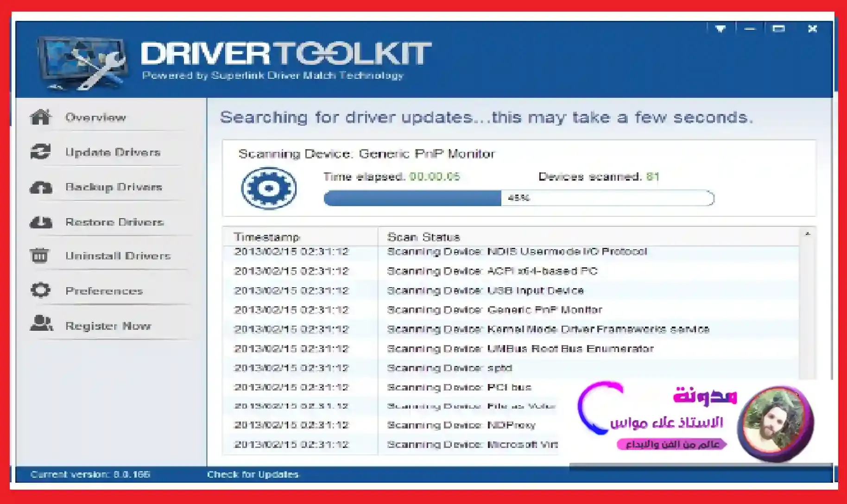Select the Generic PnP Monitor scan row
Image resolution: width=847 pixels, height=504 pixels.
[x=511, y=310]
